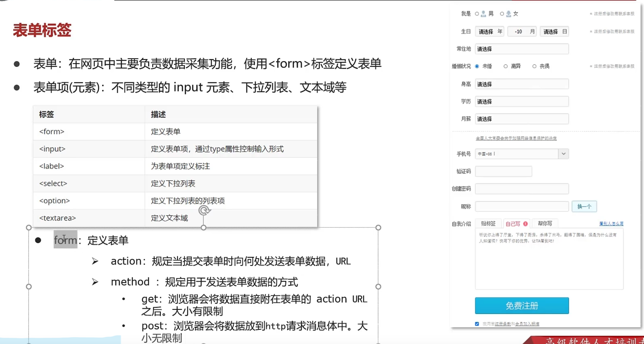Click the 验证码 input field
Image resolution: width=644 pixels, height=344 pixels.
[x=503, y=172]
